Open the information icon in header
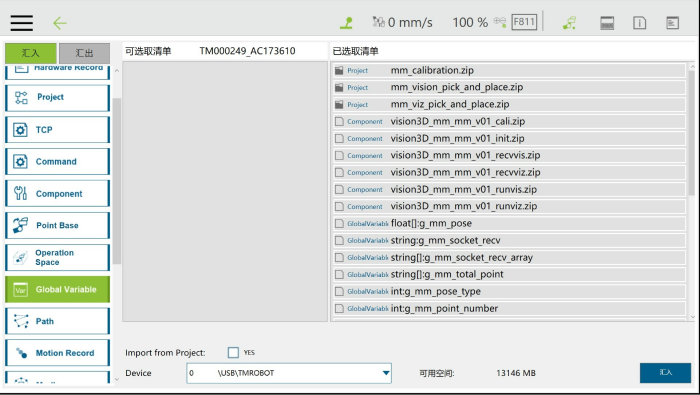This screenshot has height=395, width=700. (639, 23)
